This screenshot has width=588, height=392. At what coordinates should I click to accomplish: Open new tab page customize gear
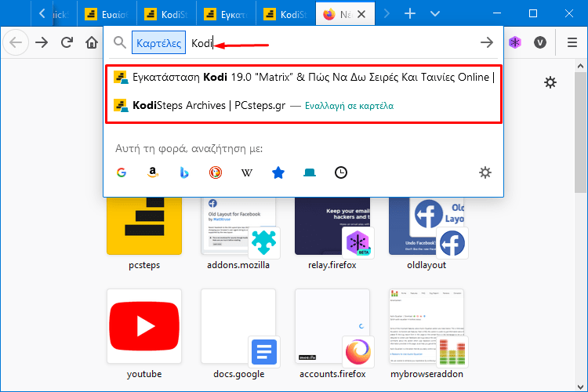point(550,82)
